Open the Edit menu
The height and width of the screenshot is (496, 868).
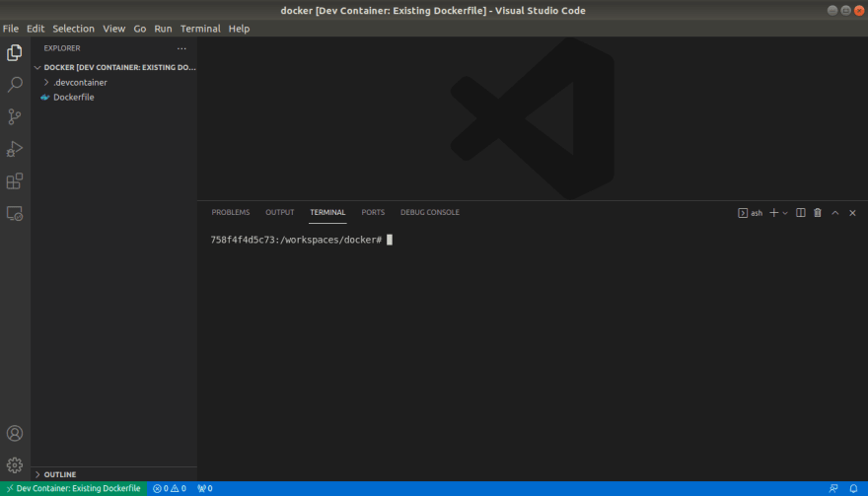(x=36, y=29)
